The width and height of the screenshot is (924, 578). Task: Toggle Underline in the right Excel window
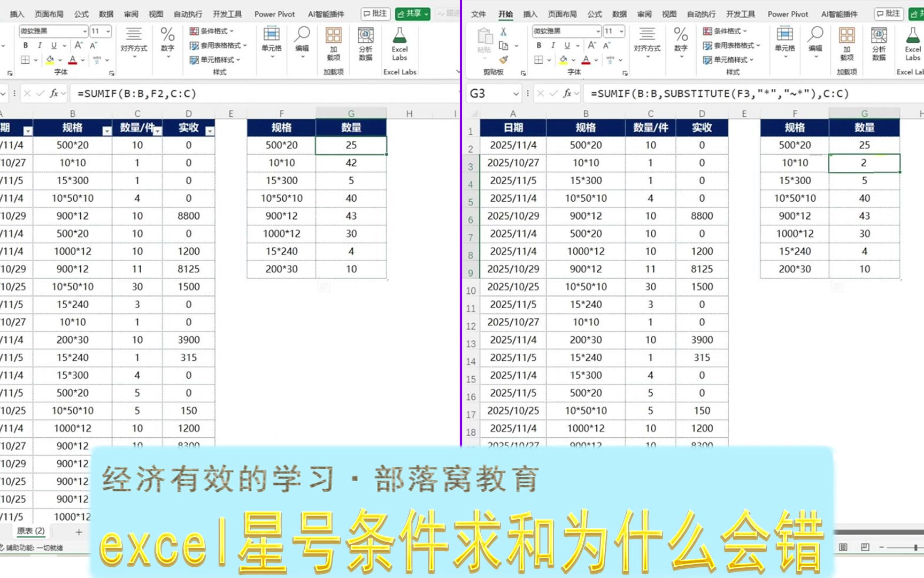coord(567,45)
